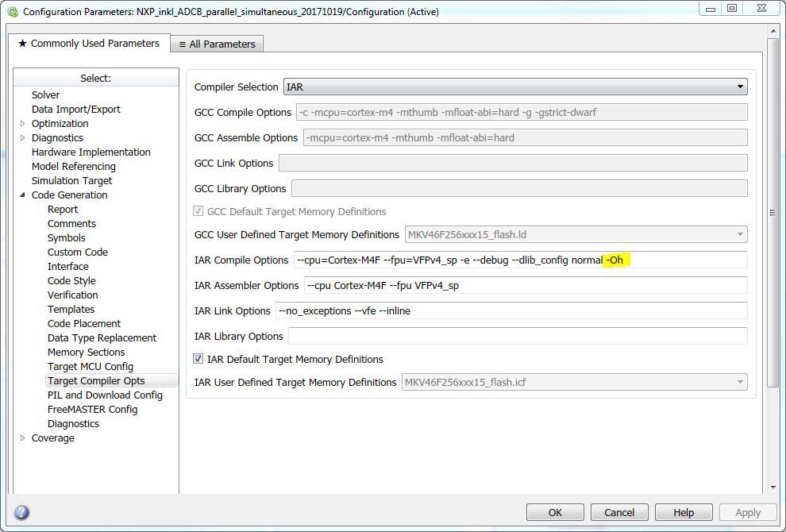Select FreeMASTER Config in the tree
This screenshot has height=532, width=786.
coord(92,409)
